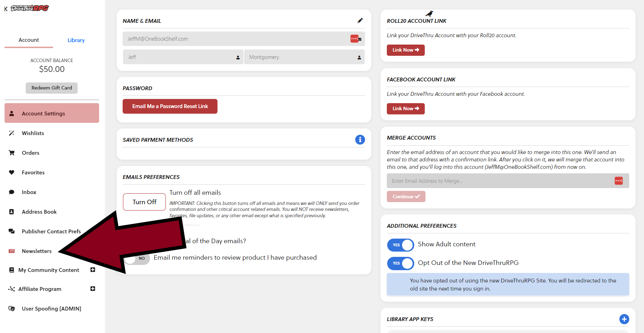Screen dimensions: 644x333
Task: Open the Inbox in the sidebar
Action: click(x=29, y=192)
